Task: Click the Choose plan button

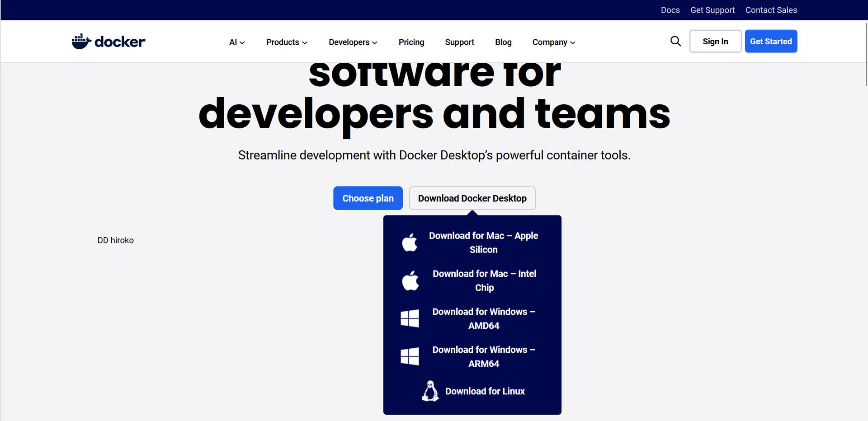Action: click(368, 198)
